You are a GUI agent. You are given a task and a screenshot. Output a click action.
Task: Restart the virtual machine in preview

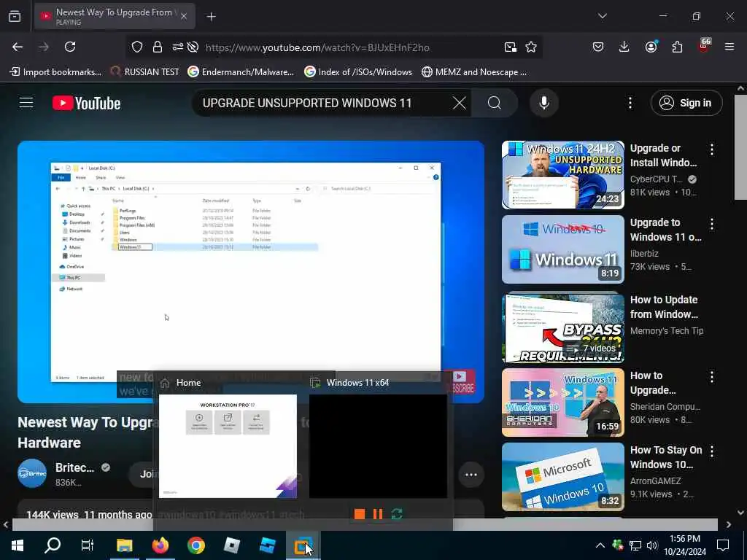tap(397, 514)
